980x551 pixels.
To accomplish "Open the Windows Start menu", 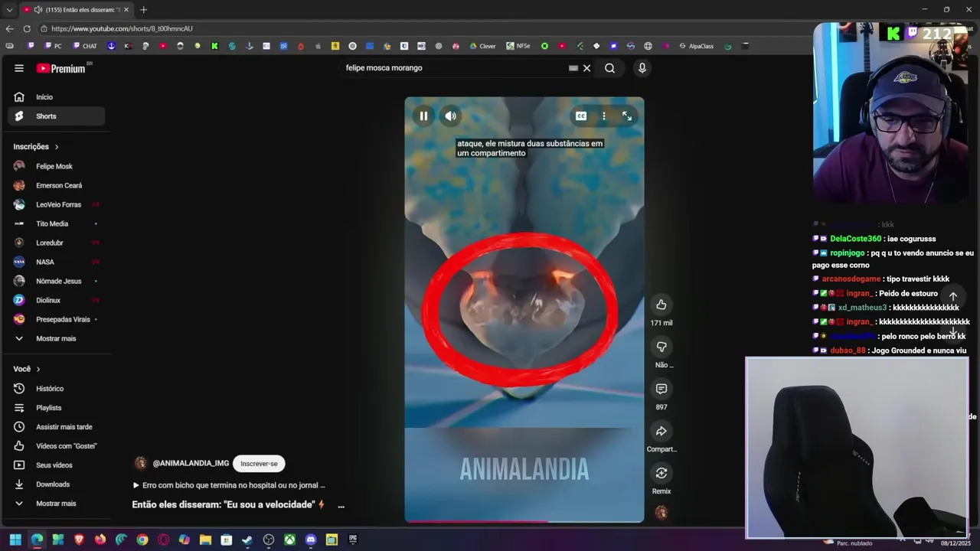I will (15, 540).
